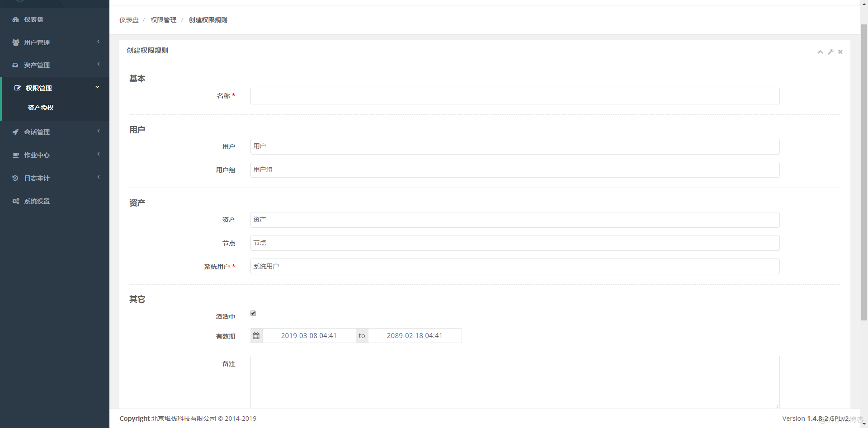Focus the 备注 textarea
The height and width of the screenshot is (428, 868).
[515, 382]
